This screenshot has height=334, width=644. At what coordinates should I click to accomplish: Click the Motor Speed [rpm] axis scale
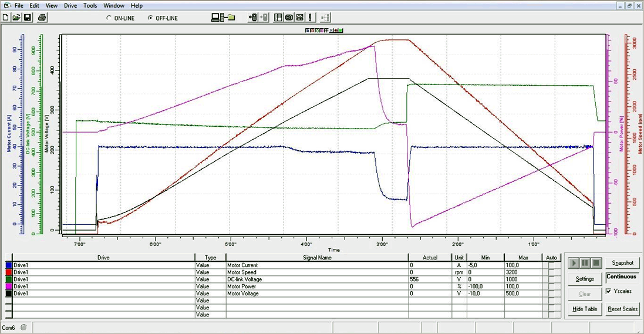(x=634, y=134)
